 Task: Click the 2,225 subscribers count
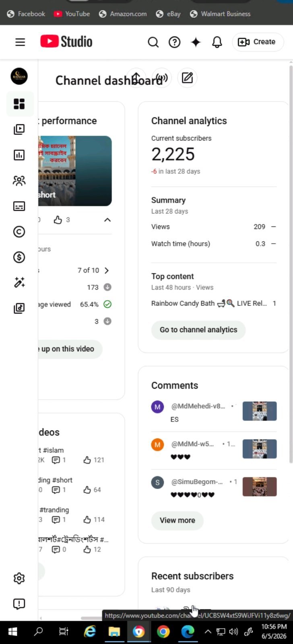173,154
